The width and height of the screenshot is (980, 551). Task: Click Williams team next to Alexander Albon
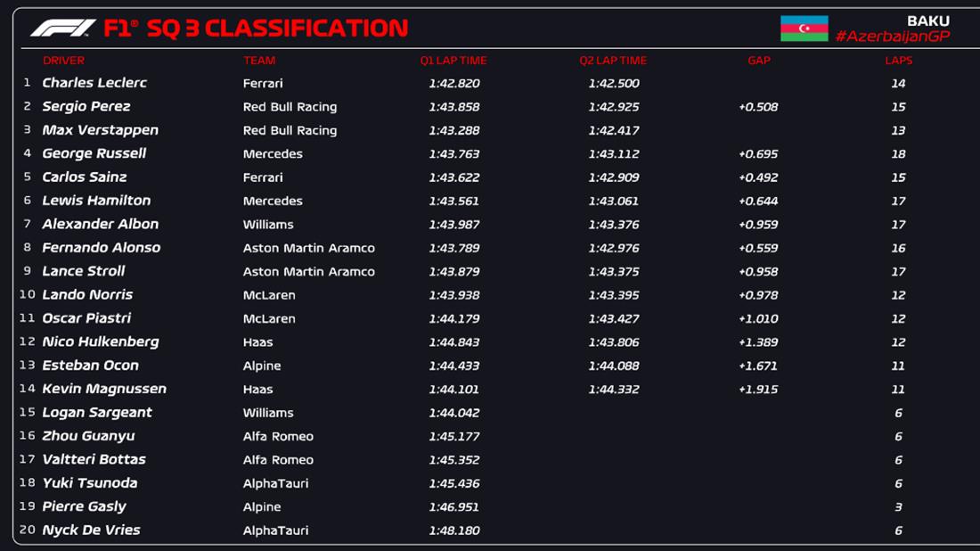[x=268, y=225]
